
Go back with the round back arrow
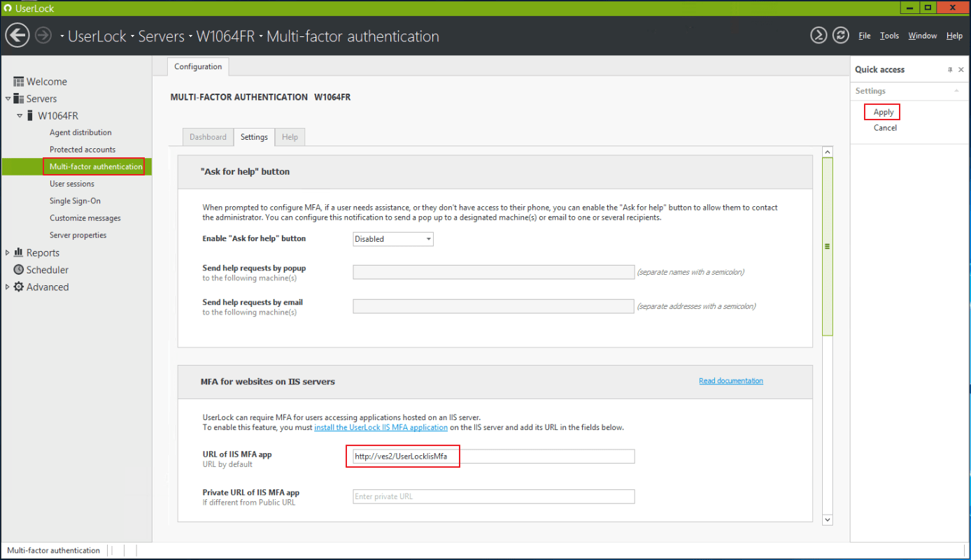click(17, 35)
